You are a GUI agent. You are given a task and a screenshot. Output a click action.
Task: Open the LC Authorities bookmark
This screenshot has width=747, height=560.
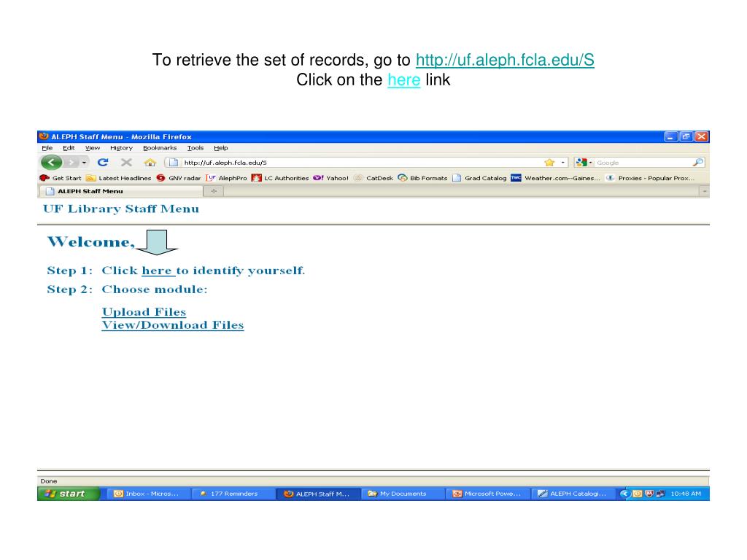[x=280, y=178]
